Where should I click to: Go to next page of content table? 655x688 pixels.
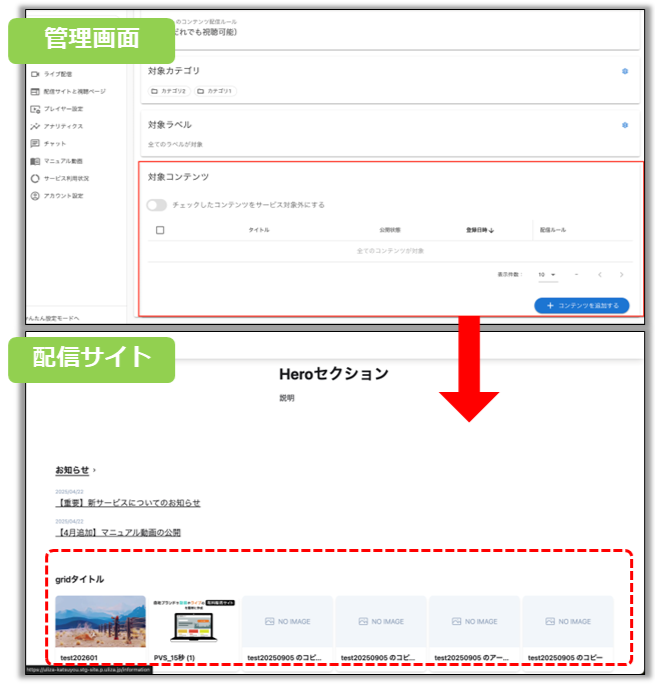(621, 274)
